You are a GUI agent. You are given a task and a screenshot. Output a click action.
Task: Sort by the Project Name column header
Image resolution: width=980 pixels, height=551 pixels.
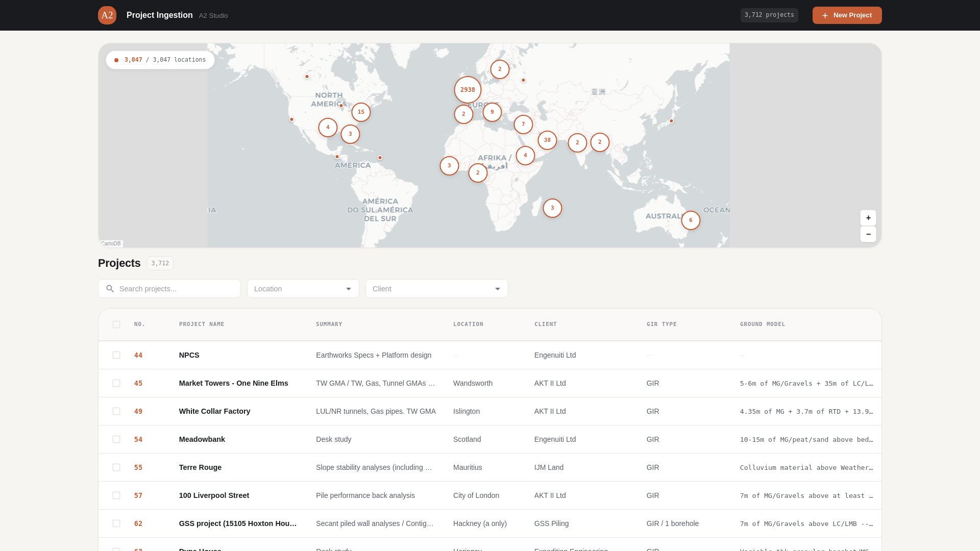(x=202, y=324)
